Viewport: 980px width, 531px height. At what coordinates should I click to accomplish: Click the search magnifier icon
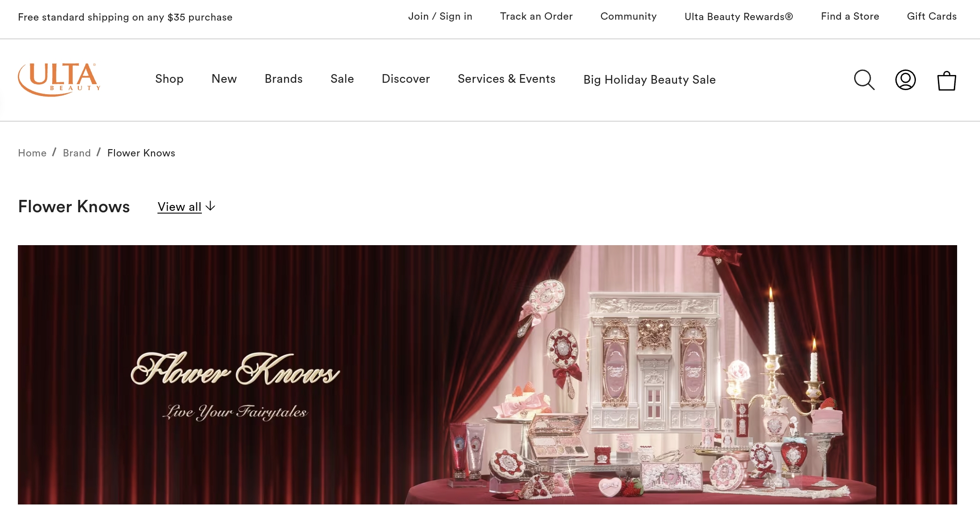(x=864, y=80)
